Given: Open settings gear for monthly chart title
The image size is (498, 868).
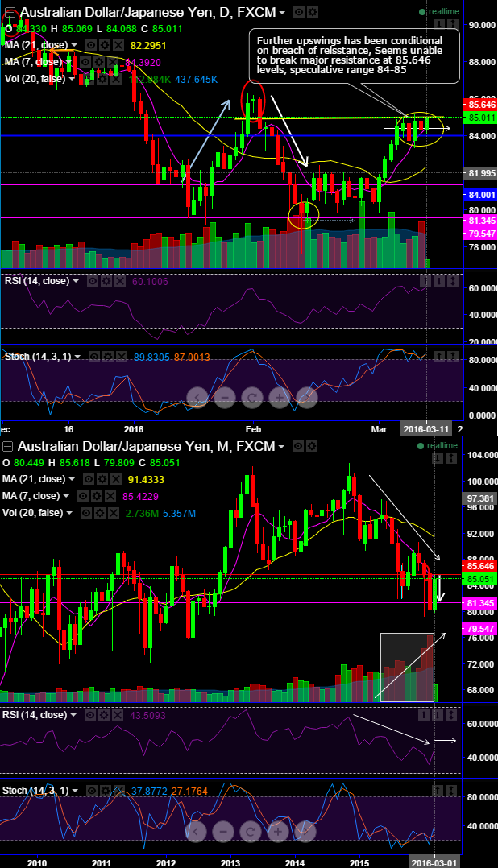Looking at the screenshot, I should coord(313,446).
